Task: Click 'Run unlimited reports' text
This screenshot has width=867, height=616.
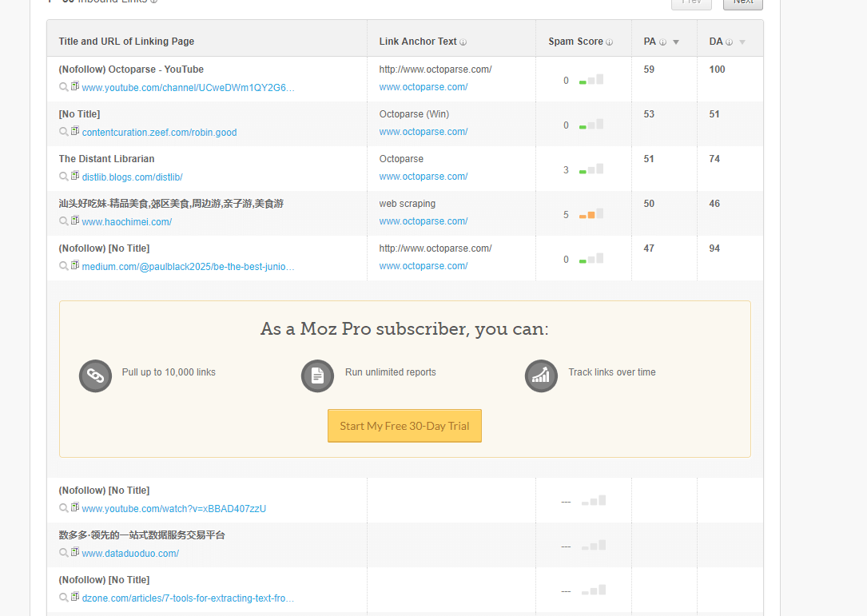Action: pyautogui.click(x=391, y=372)
